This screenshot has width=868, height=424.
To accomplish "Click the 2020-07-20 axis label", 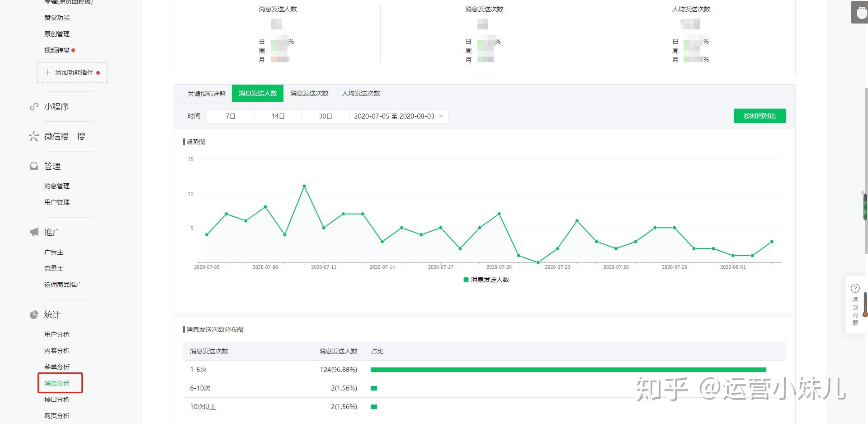I will pos(499,267).
